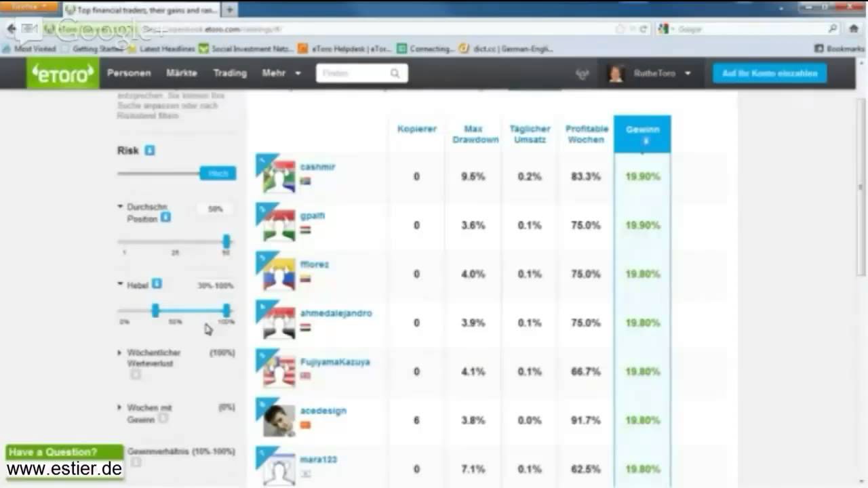This screenshot has height=488, width=868.
Task: Click the search magnifier in Finden box
Action: coord(395,73)
